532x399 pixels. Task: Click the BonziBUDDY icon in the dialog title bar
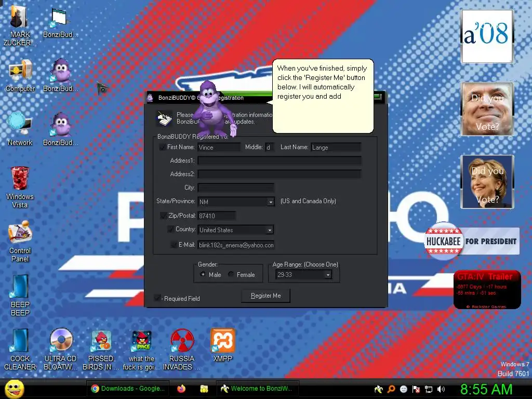coord(150,98)
